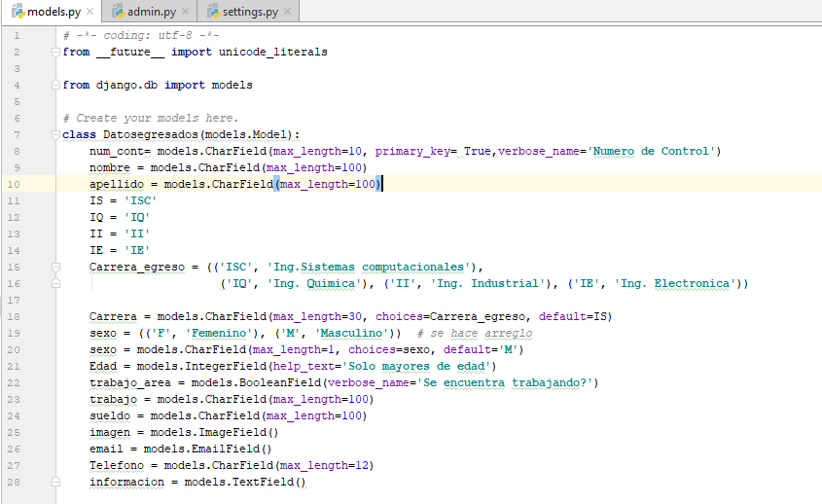
Task: Click the 'num_cont' field name
Action: click(x=117, y=151)
